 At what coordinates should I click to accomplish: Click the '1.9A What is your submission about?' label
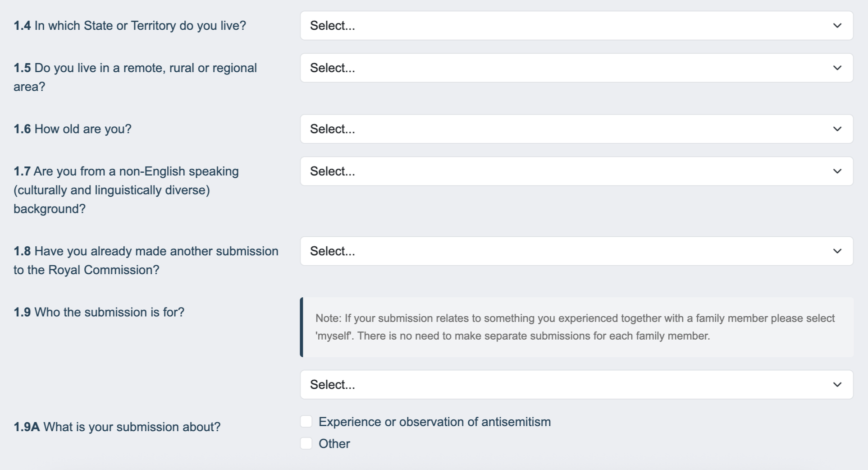pyautogui.click(x=117, y=427)
